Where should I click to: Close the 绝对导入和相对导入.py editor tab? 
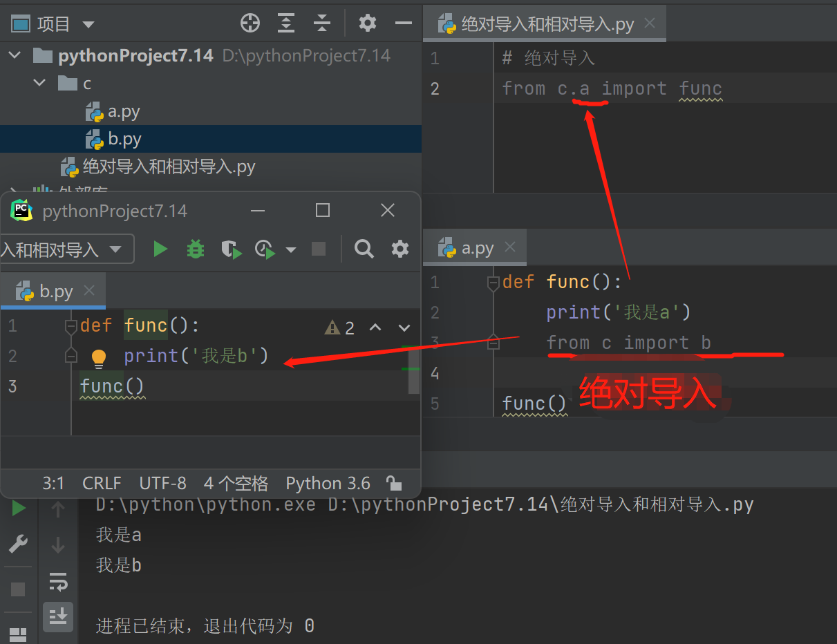click(649, 23)
